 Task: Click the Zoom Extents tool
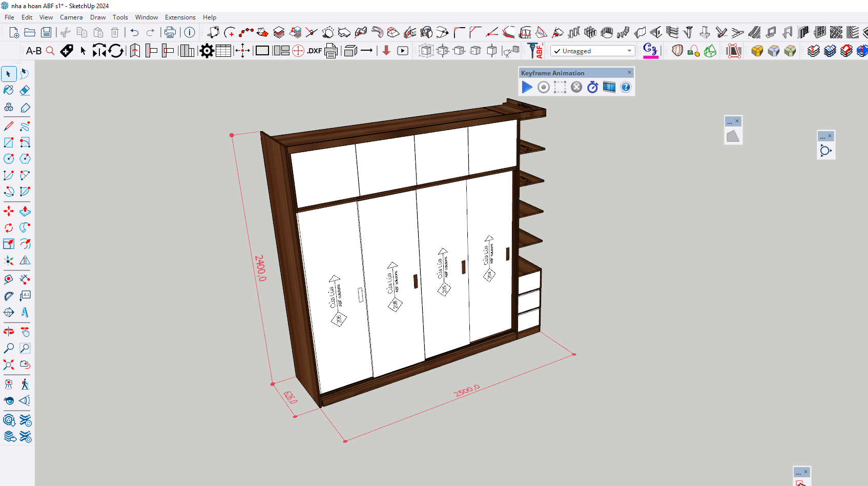pyautogui.click(x=9, y=365)
